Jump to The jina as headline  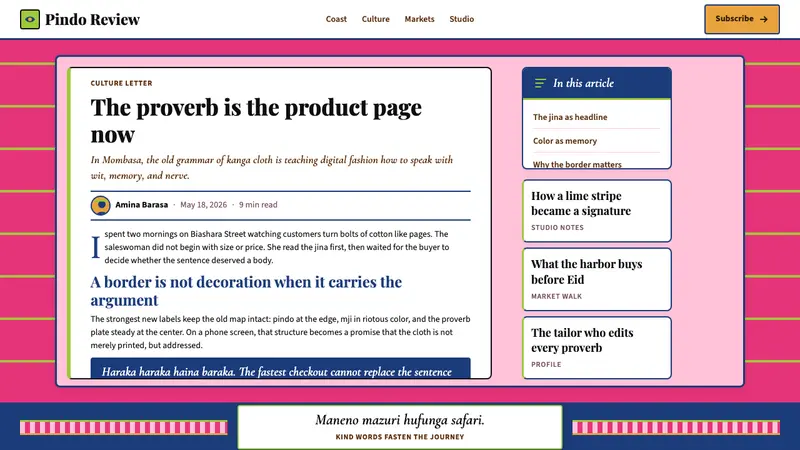570,117
